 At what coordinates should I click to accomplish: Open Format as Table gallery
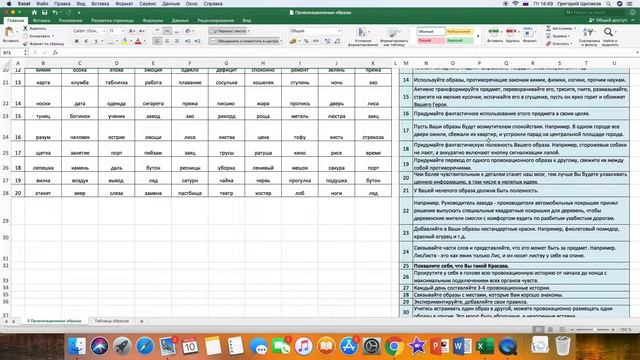[393, 37]
